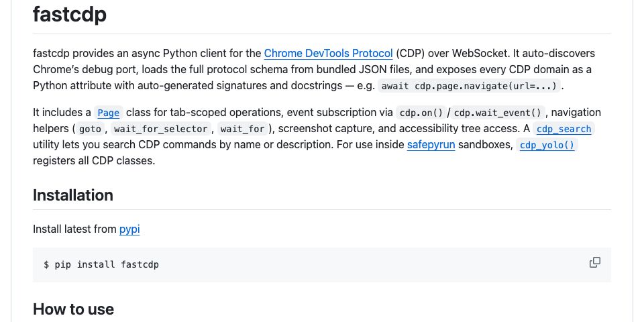This screenshot has width=644, height=322.
Task: Open the pypi link
Action: (x=129, y=229)
